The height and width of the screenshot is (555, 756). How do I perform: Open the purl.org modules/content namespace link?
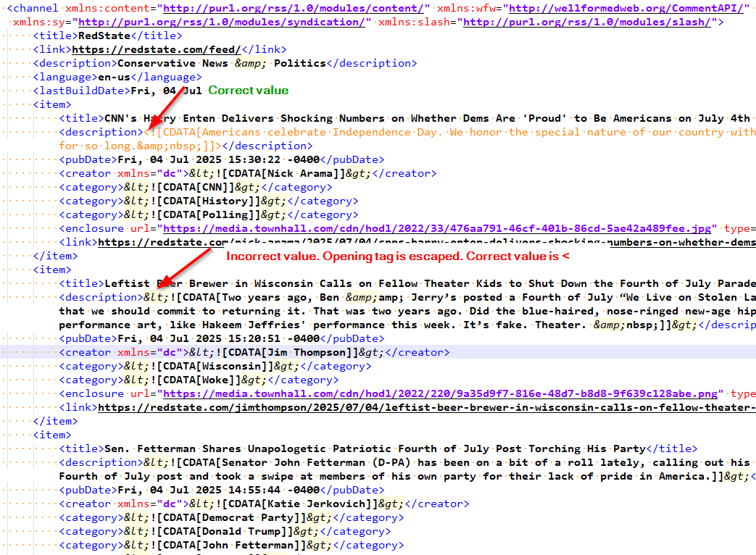pos(294,9)
